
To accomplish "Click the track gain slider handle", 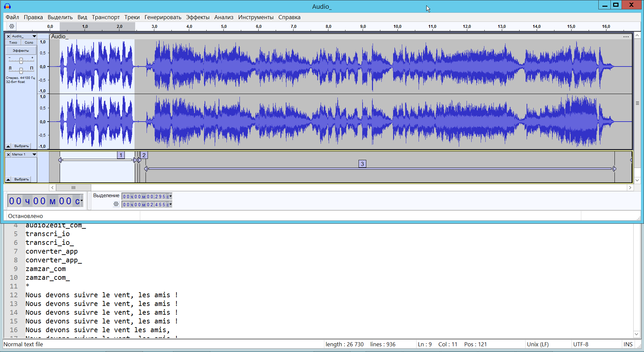I will [21, 60].
